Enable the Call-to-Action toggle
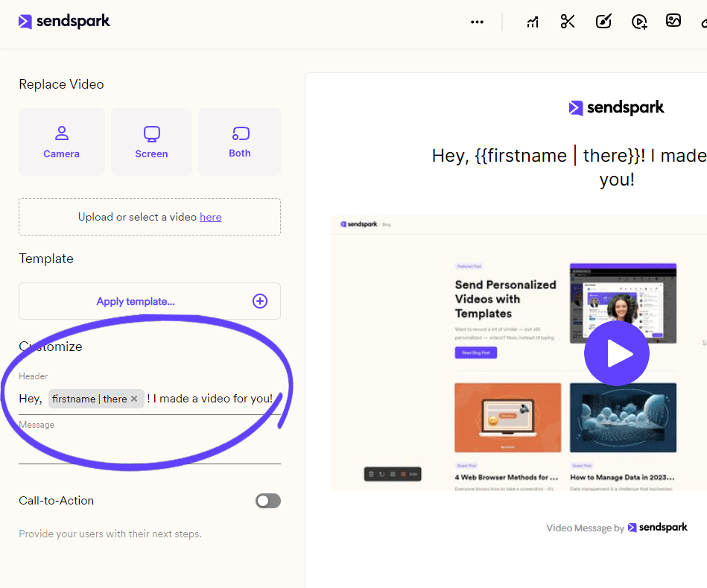The width and height of the screenshot is (707, 588). 268,501
